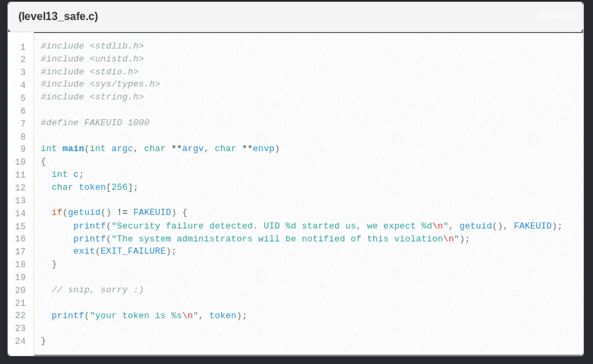Click the download link
593x364 pixels.
(x=557, y=16)
